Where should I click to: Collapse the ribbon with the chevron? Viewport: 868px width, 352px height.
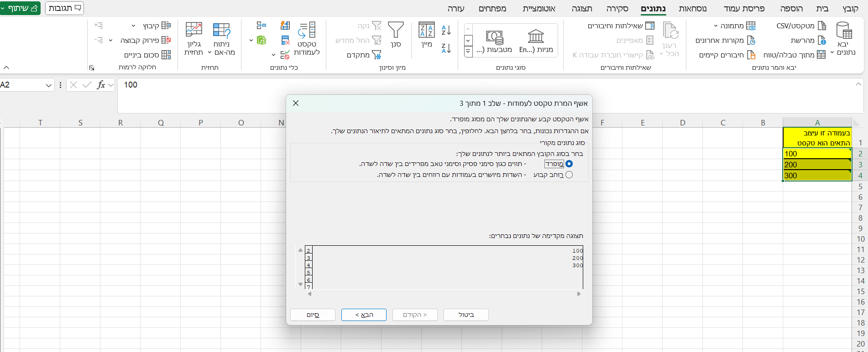pyautogui.click(x=6, y=67)
